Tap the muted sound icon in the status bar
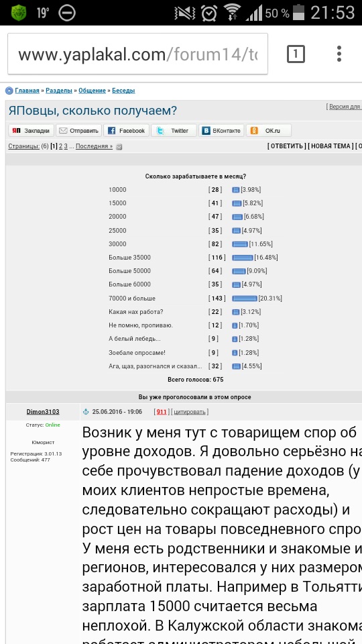 186,13
